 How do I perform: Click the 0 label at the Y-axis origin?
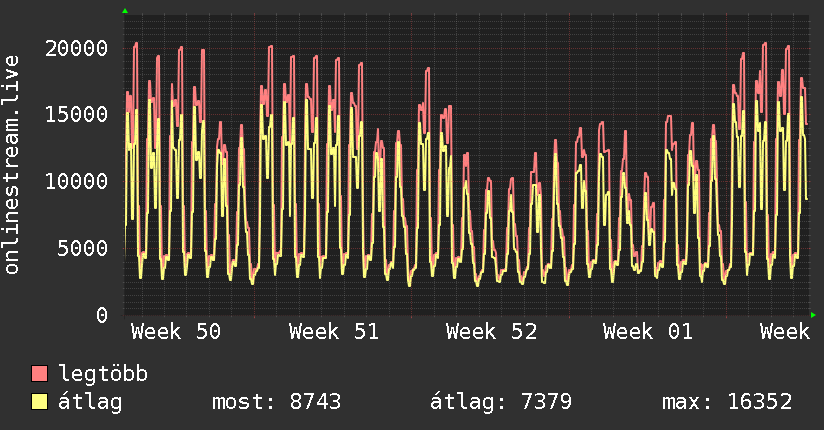click(102, 315)
